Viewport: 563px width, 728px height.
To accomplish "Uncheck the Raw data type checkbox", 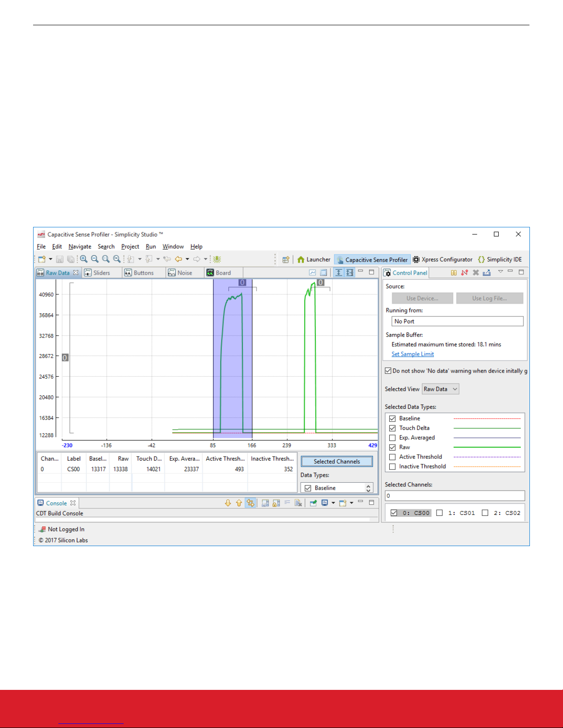I will pos(392,447).
